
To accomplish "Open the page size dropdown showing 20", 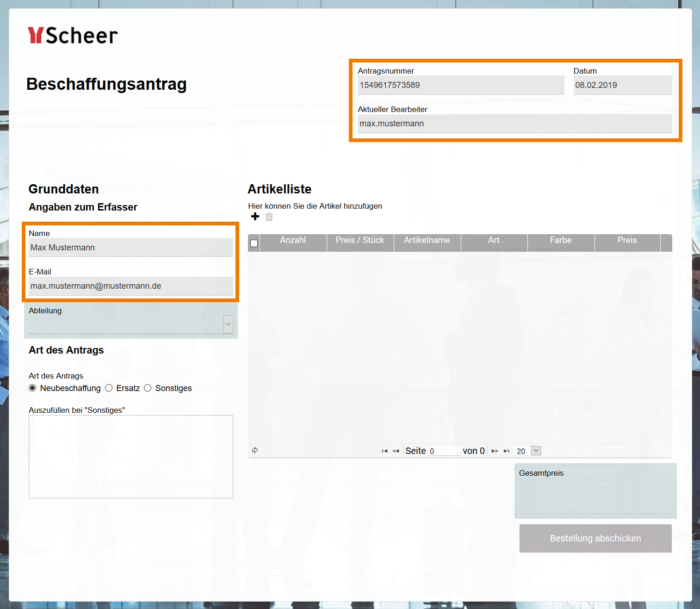I will click(x=535, y=451).
